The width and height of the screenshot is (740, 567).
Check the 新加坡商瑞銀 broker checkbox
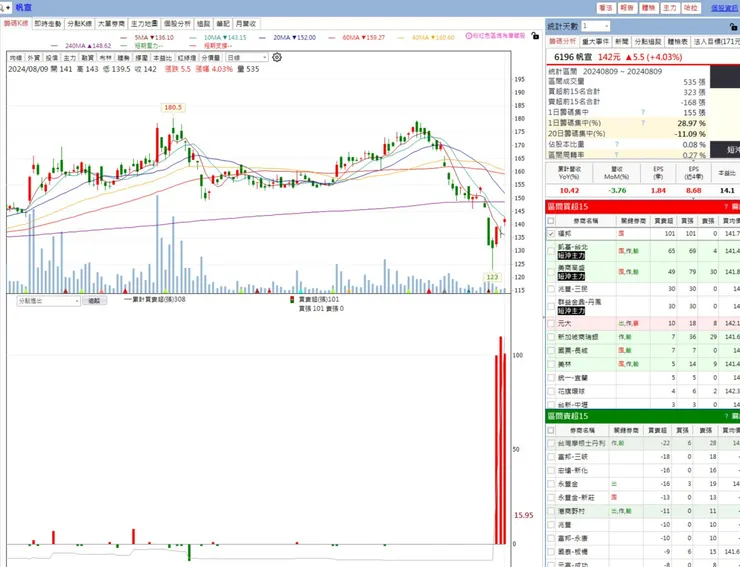coord(551,337)
